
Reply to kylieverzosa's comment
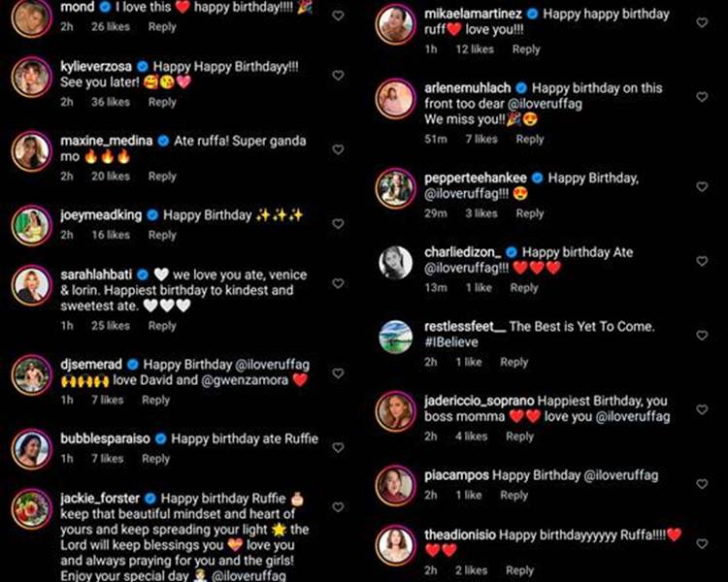point(162,102)
